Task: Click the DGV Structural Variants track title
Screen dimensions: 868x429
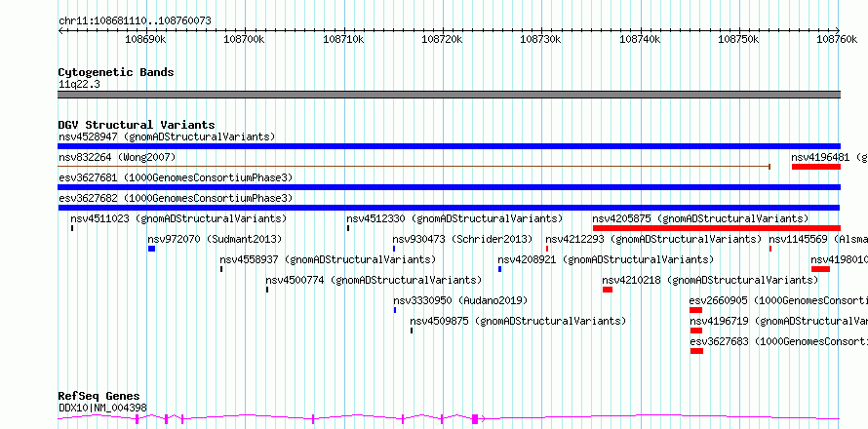Action: [137, 125]
